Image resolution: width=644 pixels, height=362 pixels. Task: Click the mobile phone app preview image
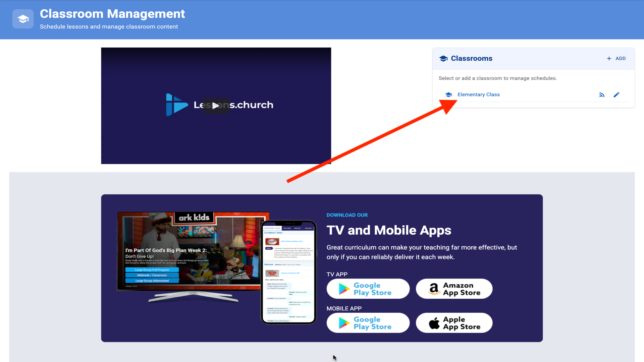coord(288,272)
